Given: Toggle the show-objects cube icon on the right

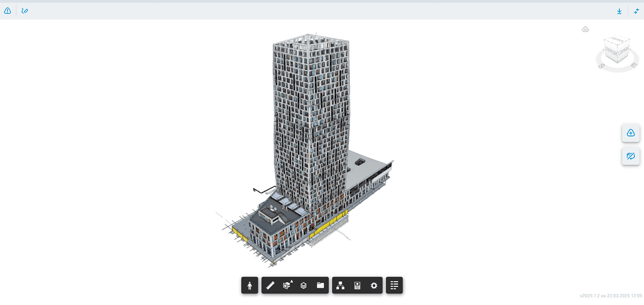Looking at the screenshot, I should 631,133.
